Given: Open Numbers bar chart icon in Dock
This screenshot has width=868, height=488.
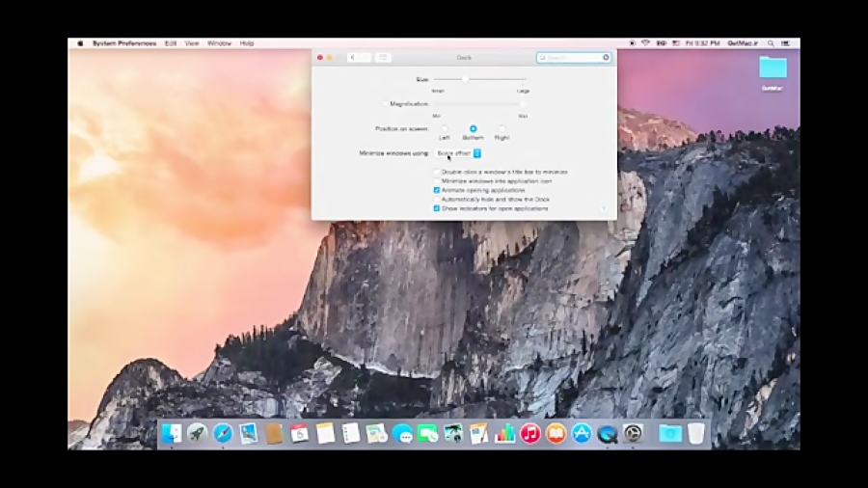Looking at the screenshot, I should [x=504, y=433].
